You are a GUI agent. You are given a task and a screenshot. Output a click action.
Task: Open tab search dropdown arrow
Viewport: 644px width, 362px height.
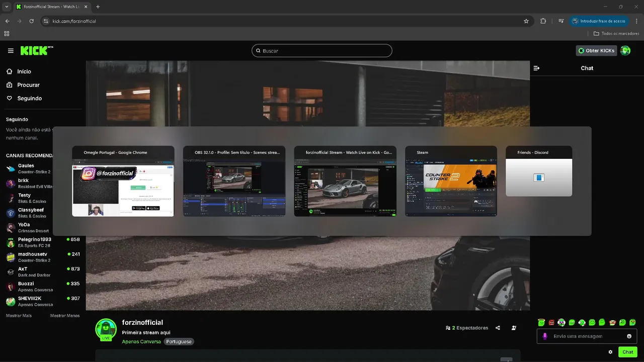point(7,7)
